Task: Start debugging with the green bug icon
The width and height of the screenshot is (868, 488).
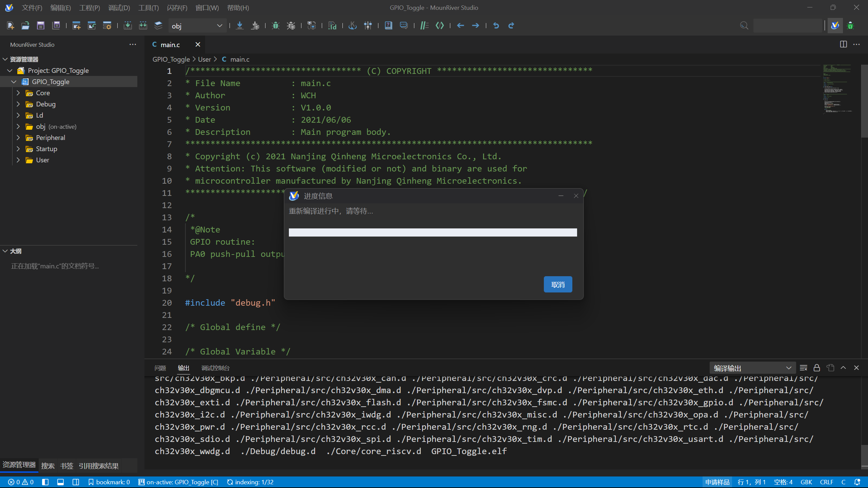Action: [x=275, y=25]
